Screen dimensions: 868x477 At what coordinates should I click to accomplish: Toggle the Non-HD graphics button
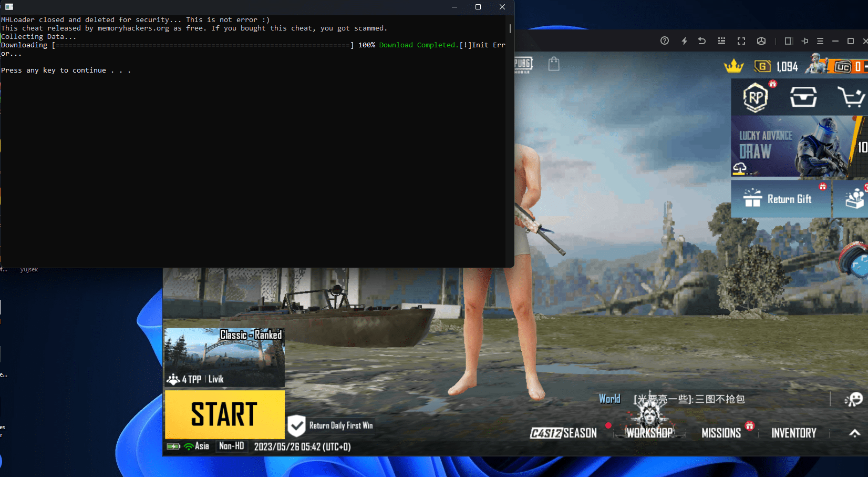coord(232,446)
